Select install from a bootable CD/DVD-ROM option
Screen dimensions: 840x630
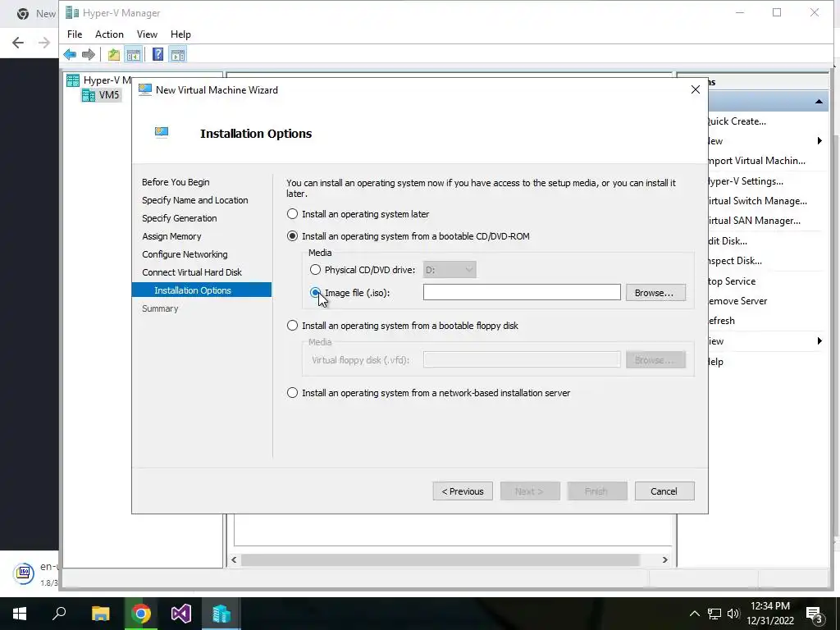coord(292,236)
